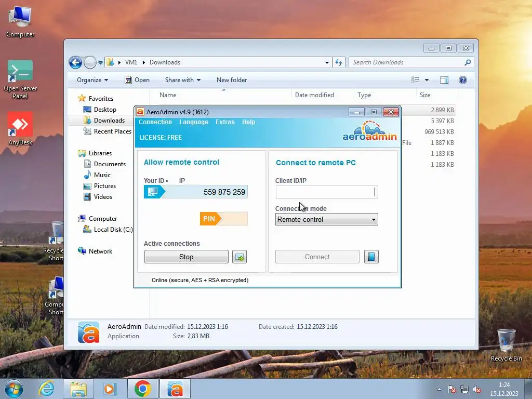Click the LICENSE: FREE text
The width and height of the screenshot is (532, 399).
pyautogui.click(x=161, y=137)
